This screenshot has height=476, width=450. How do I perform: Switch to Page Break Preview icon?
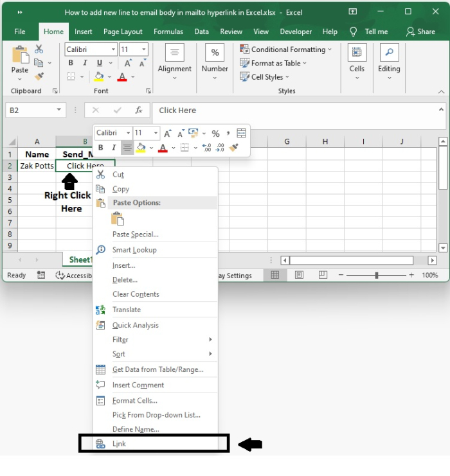(323, 275)
